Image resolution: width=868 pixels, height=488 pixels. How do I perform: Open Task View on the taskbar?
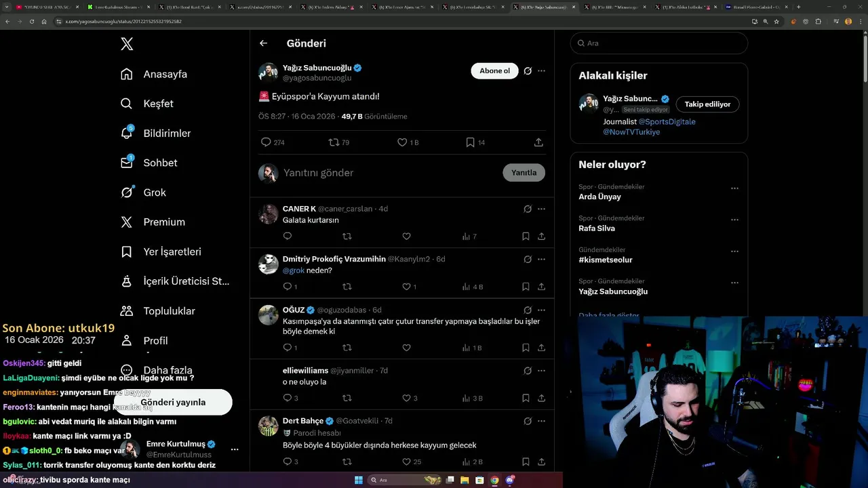pyautogui.click(x=450, y=480)
